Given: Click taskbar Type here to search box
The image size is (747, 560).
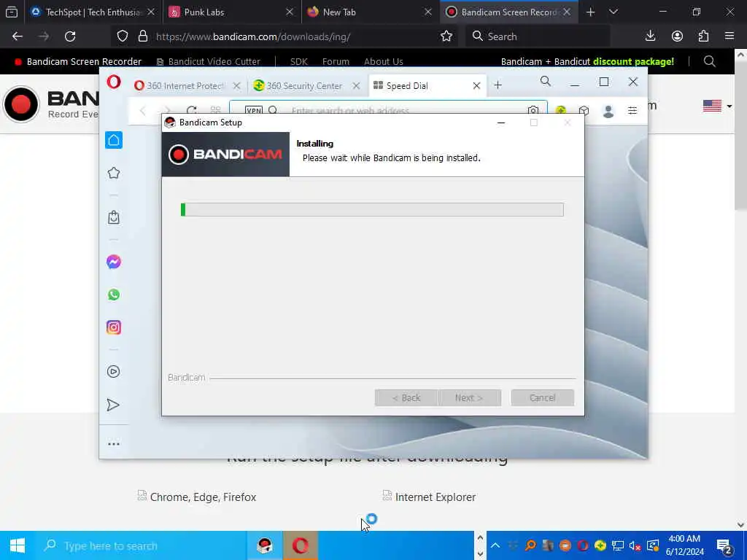Looking at the screenshot, I should click(x=141, y=545).
